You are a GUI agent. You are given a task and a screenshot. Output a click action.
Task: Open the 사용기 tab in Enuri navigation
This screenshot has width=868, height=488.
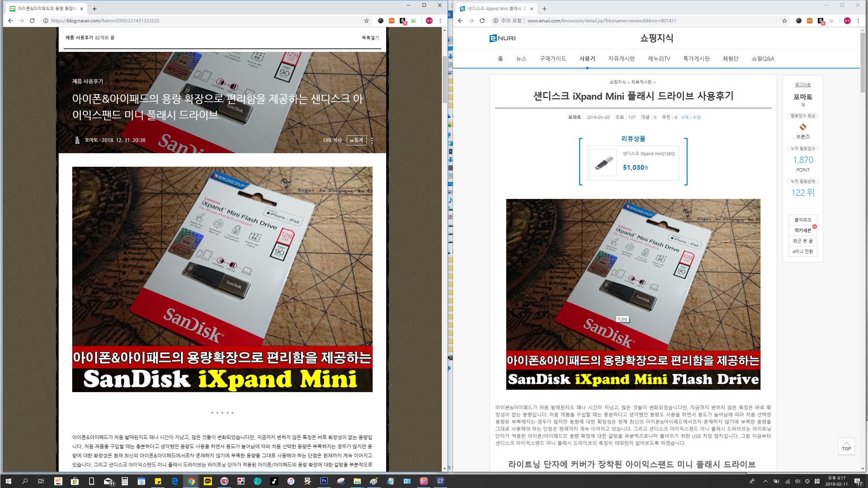pos(587,59)
